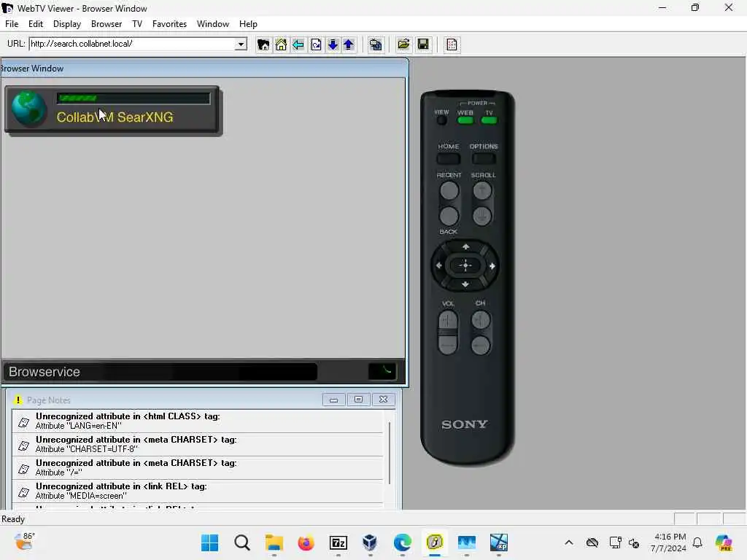Screen dimensions: 747x560
Task: Click the remote's D-pad left arrow
Action: 438,265
